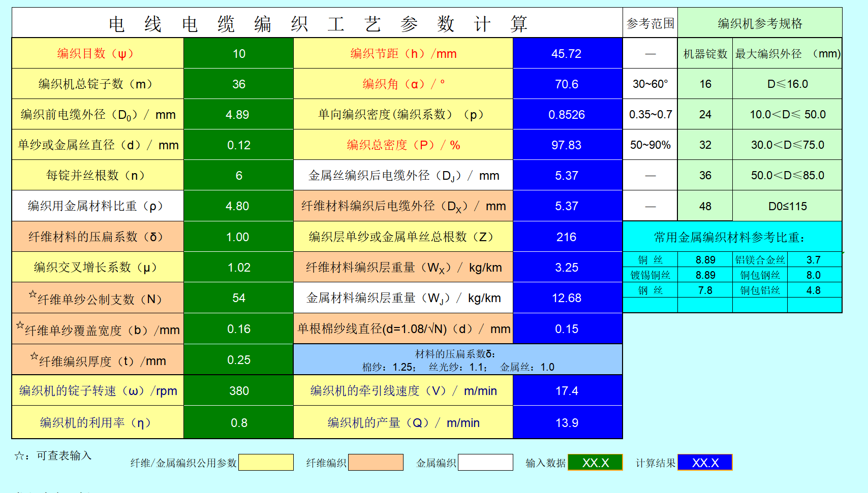This screenshot has height=493, width=868.
Task: Click the D≤16.0 specification cell
Action: coord(787,84)
